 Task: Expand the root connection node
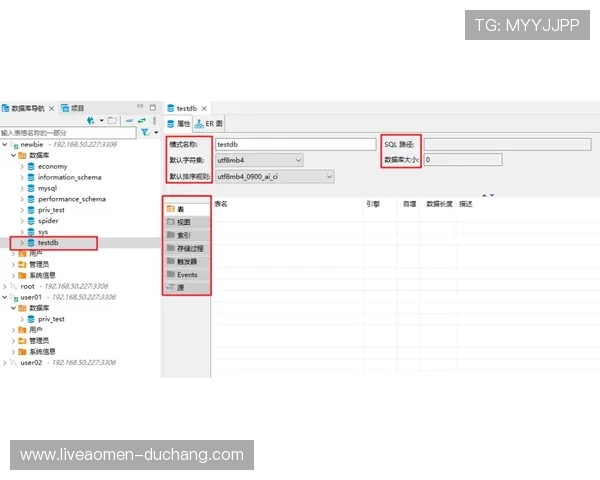pyautogui.click(x=6, y=286)
